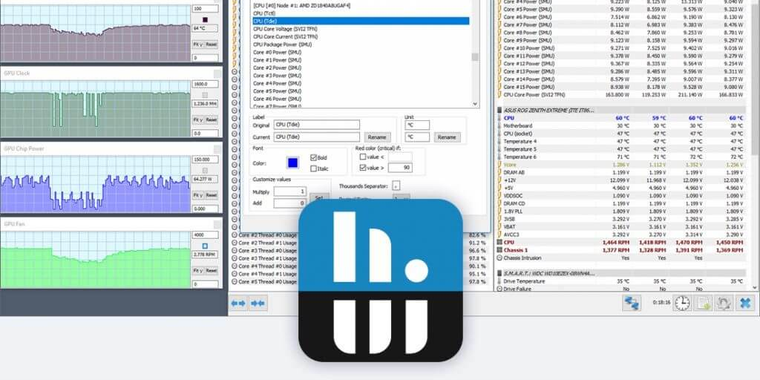Screen dimensions: 760x380
Task: Click the expand columns arrows icon
Action: tap(238, 303)
